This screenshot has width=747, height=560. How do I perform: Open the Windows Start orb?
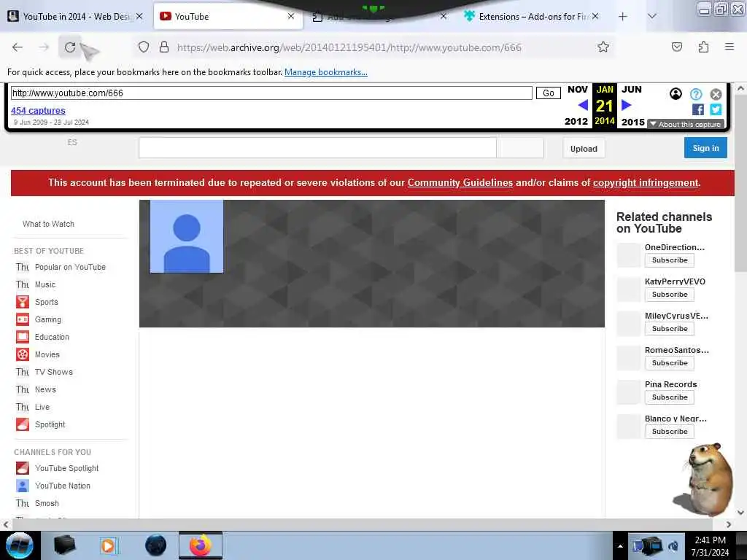[20, 545]
